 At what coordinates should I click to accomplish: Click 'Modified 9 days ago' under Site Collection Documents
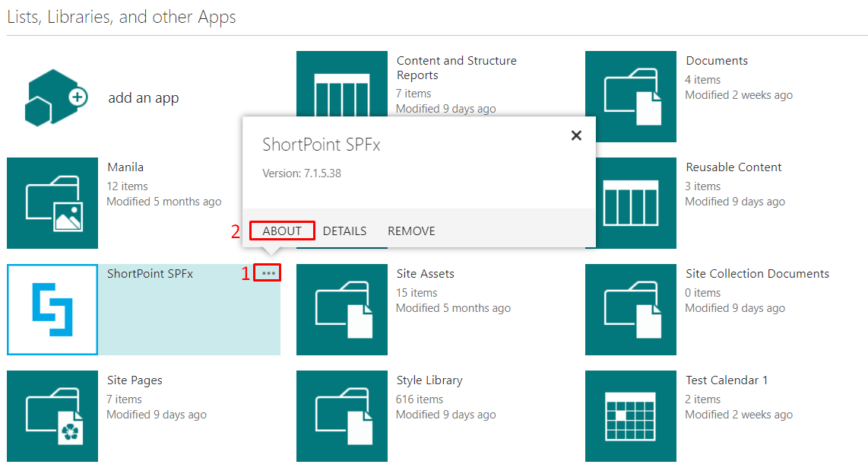pos(735,308)
